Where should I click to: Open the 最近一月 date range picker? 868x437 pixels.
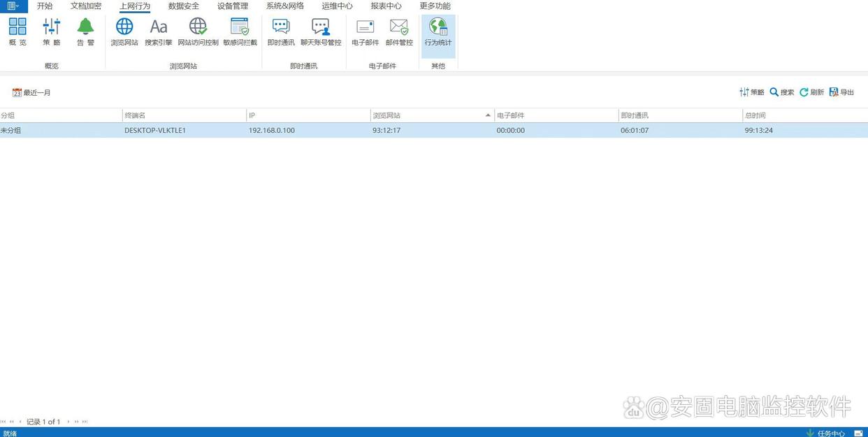pyautogui.click(x=32, y=92)
